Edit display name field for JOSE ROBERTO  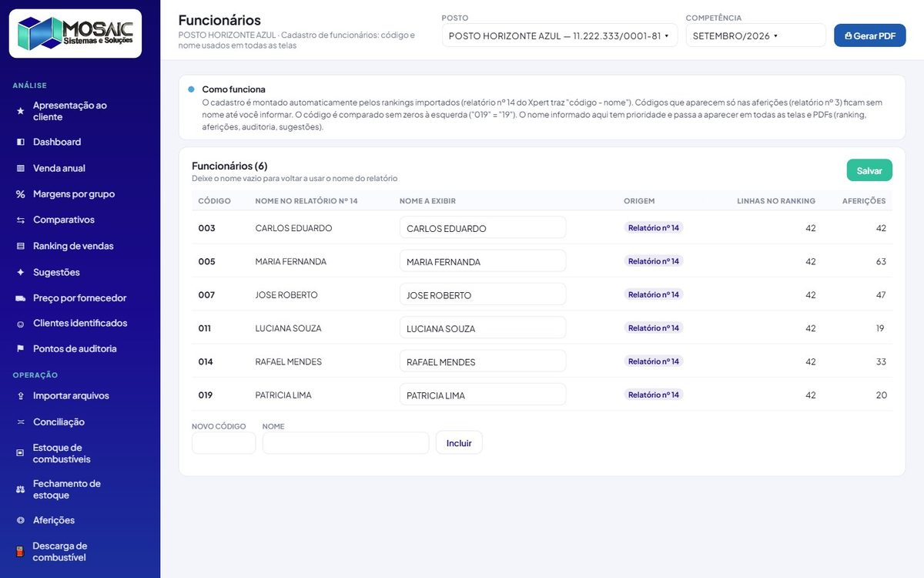tap(483, 295)
